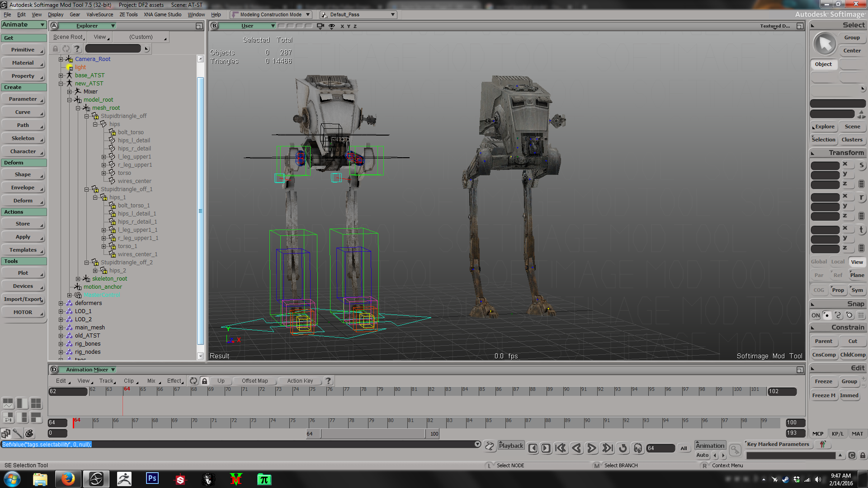Go to first frame button
868x488 pixels.
point(561,448)
